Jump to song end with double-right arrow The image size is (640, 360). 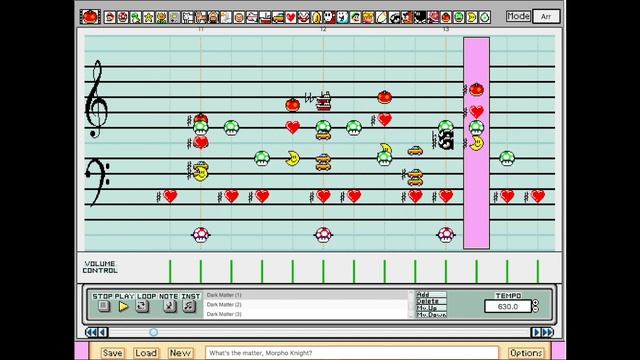(548, 332)
